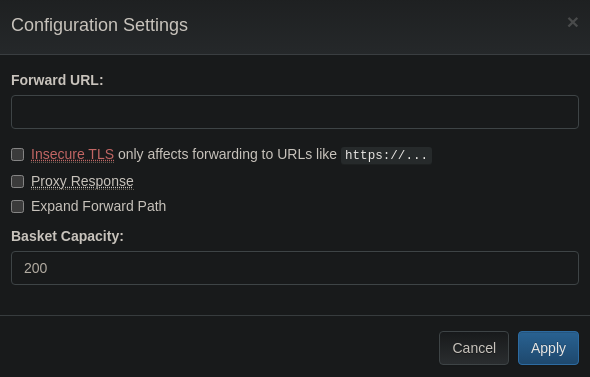The image size is (590, 377).
Task: Click the https://... code snippet
Action: (x=386, y=155)
